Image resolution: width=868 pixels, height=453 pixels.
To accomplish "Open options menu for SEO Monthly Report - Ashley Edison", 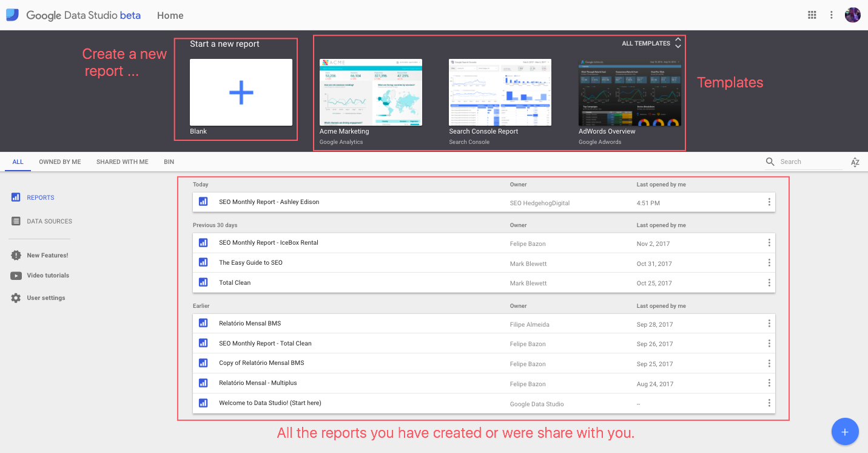I will click(x=769, y=202).
